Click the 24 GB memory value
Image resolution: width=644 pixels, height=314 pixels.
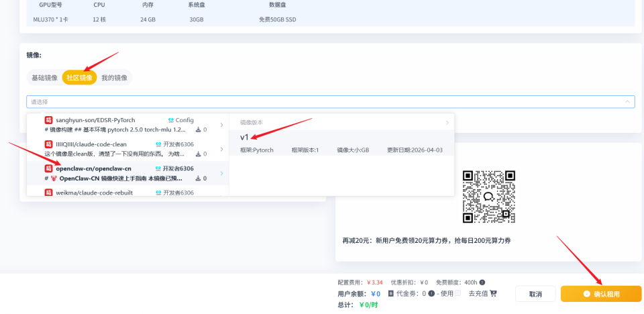pos(148,19)
